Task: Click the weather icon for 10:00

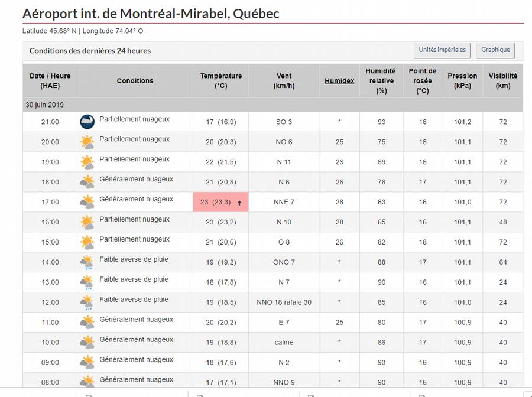Action: (87, 342)
